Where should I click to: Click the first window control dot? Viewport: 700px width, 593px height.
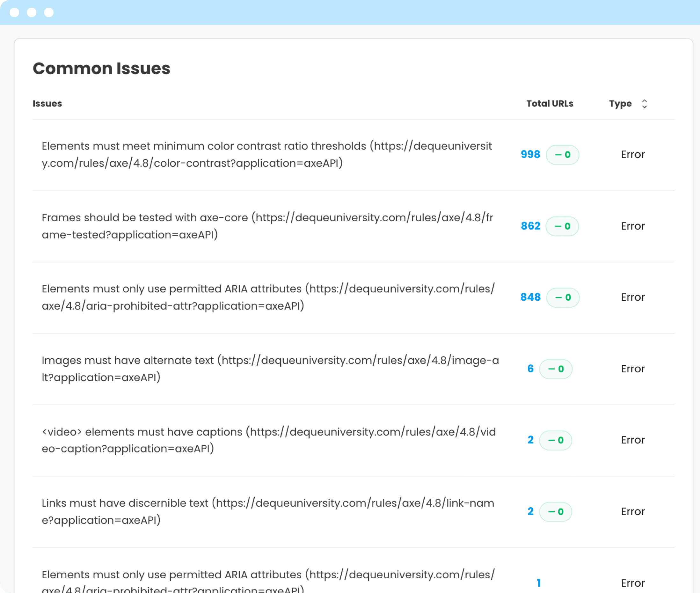point(14,12)
